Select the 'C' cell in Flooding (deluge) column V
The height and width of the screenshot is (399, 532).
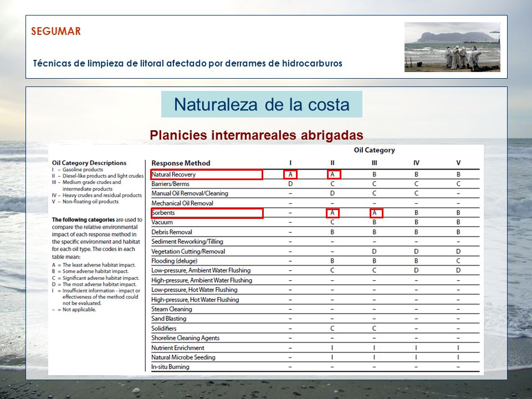(x=458, y=261)
